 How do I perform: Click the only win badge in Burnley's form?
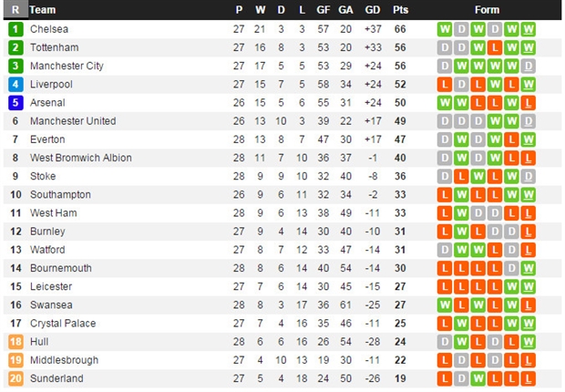pos(462,232)
